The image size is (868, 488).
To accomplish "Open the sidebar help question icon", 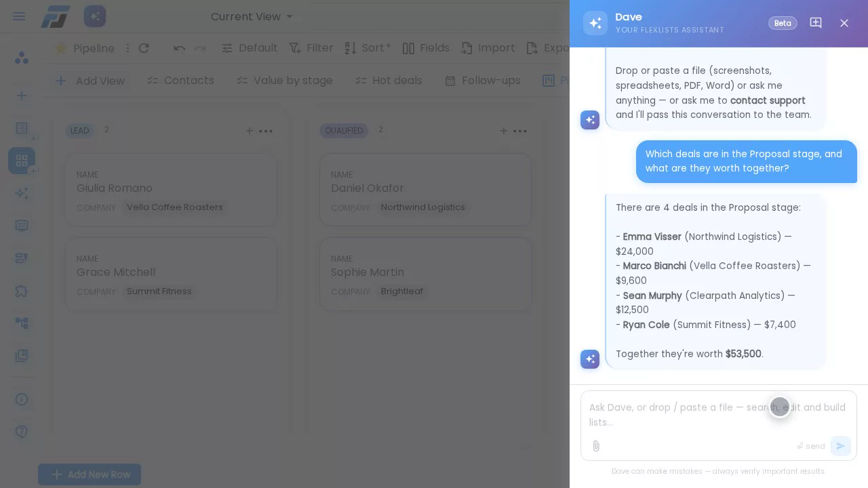I will click(22, 432).
